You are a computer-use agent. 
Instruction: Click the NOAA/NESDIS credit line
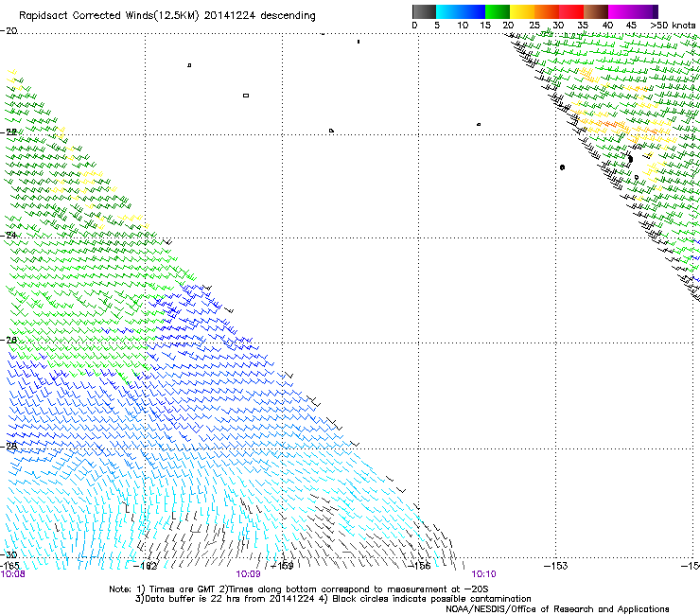click(557, 609)
